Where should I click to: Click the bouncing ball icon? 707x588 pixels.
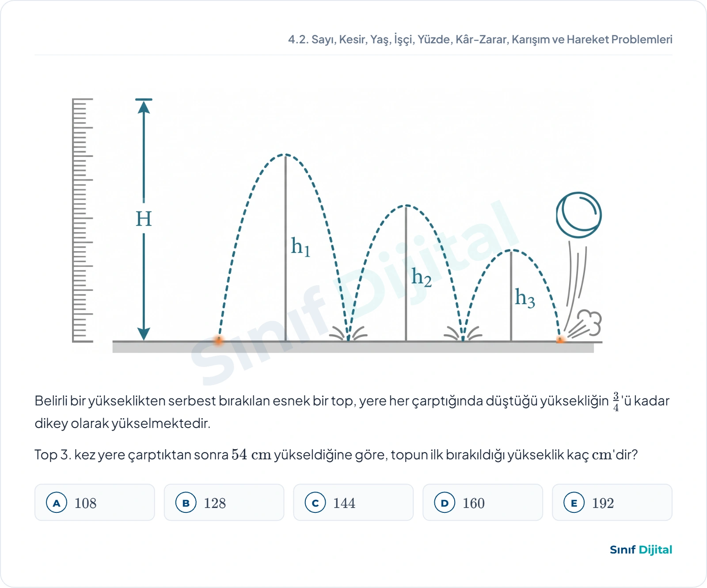coord(578,215)
